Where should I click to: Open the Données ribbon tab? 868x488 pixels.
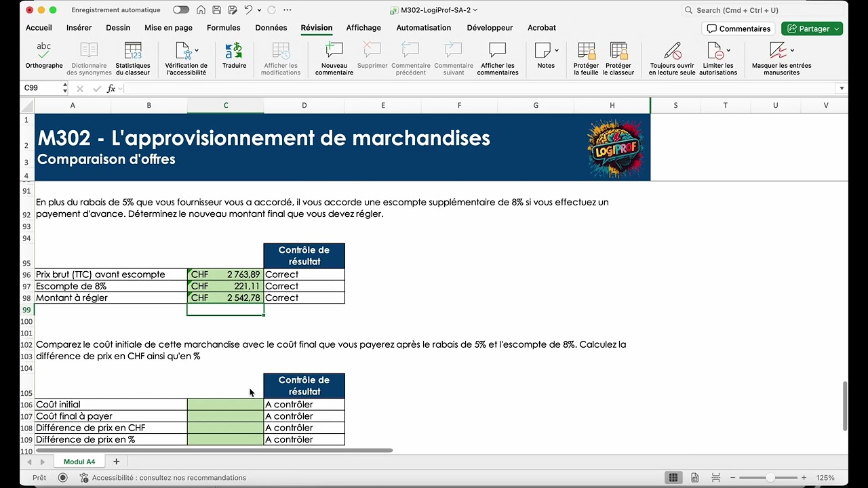(271, 28)
